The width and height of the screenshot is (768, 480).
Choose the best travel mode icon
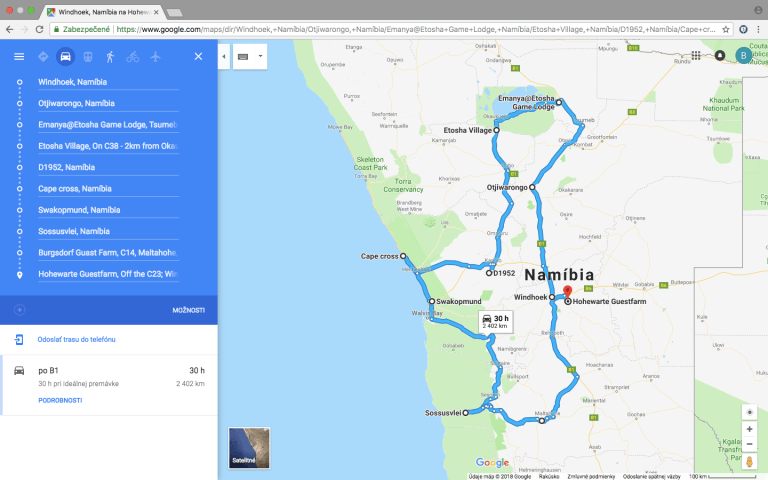(x=42, y=56)
